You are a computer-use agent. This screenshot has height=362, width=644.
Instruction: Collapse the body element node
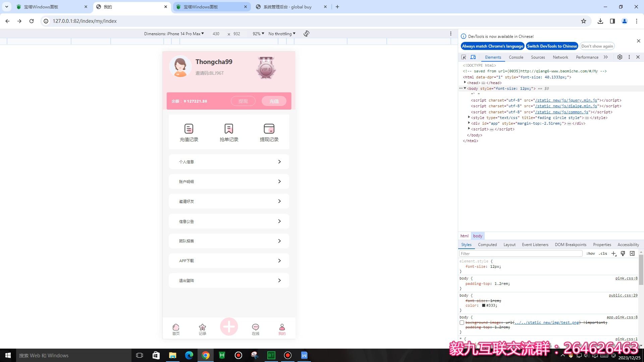pyautogui.click(x=465, y=88)
